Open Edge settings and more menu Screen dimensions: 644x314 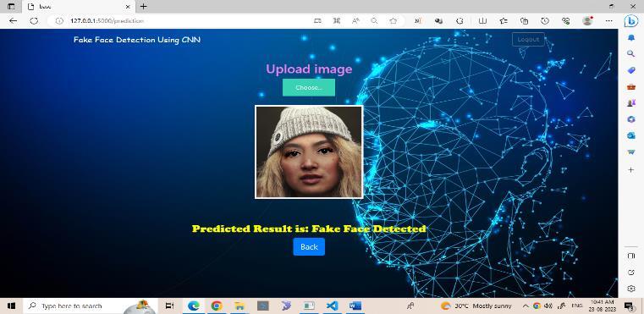[x=609, y=21]
